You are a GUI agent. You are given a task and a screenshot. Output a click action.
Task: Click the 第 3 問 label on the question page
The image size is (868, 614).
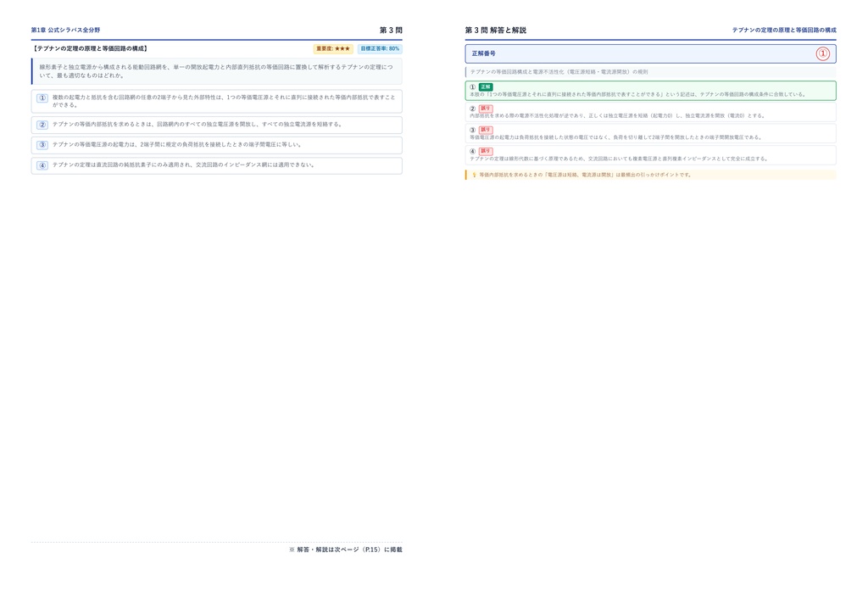(391, 30)
